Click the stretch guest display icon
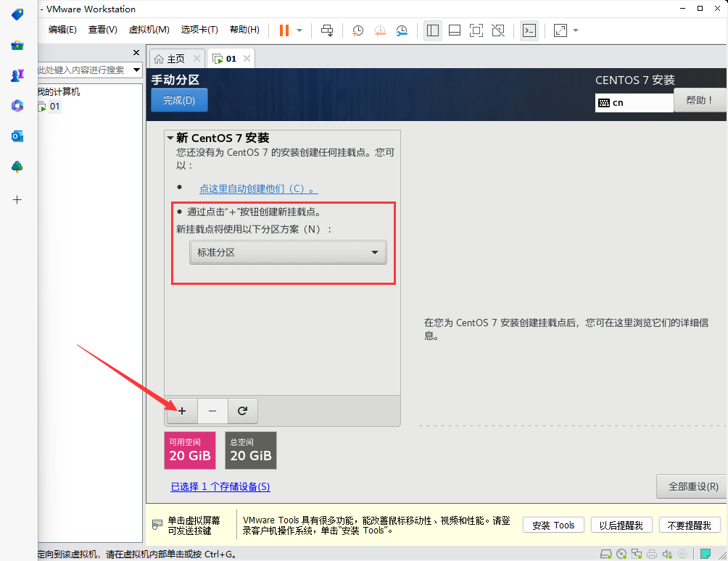The width and height of the screenshot is (728, 561). pyautogui.click(x=561, y=30)
